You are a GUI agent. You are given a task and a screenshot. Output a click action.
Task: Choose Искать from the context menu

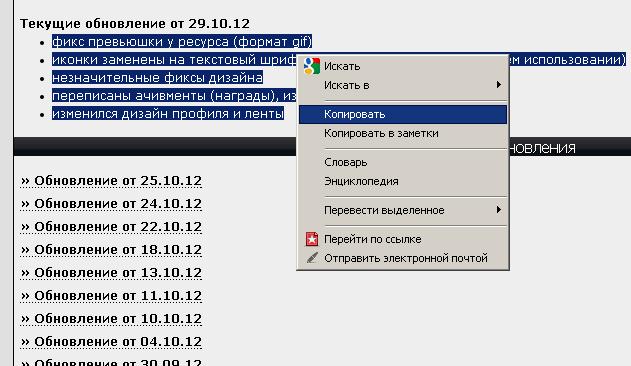coord(403,66)
